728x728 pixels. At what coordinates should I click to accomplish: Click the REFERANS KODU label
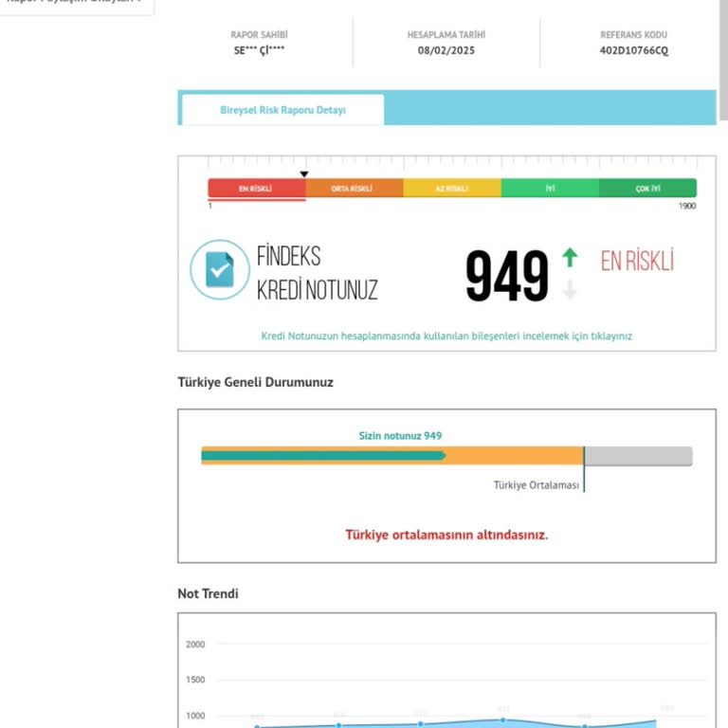(x=634, y=35)
